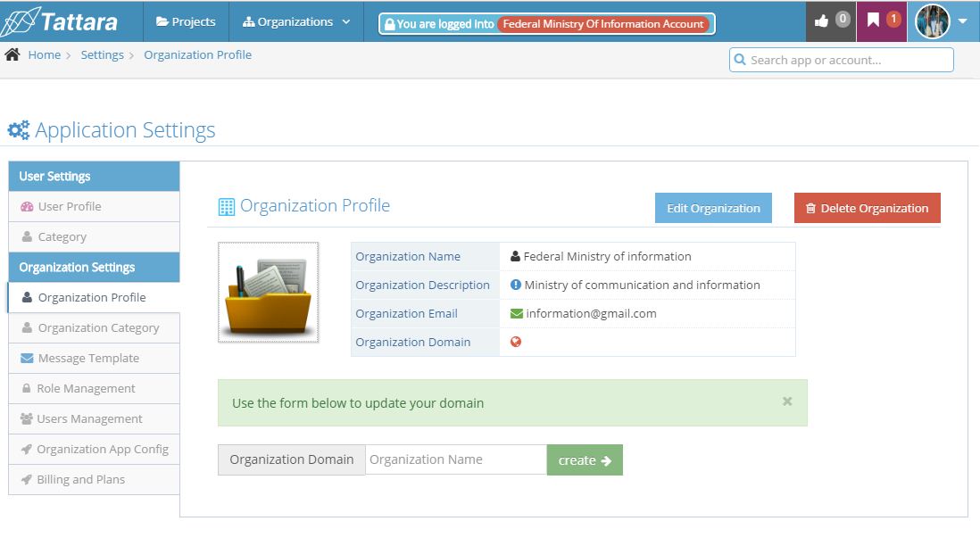
Task: Click the info icon in Organization Description row
Action: coord(516,285)
